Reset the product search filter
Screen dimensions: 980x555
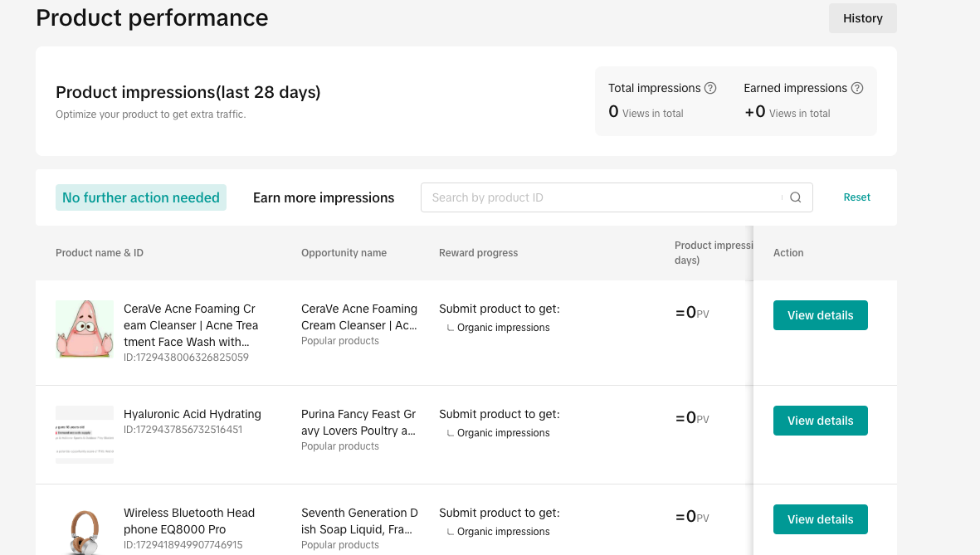856,197
